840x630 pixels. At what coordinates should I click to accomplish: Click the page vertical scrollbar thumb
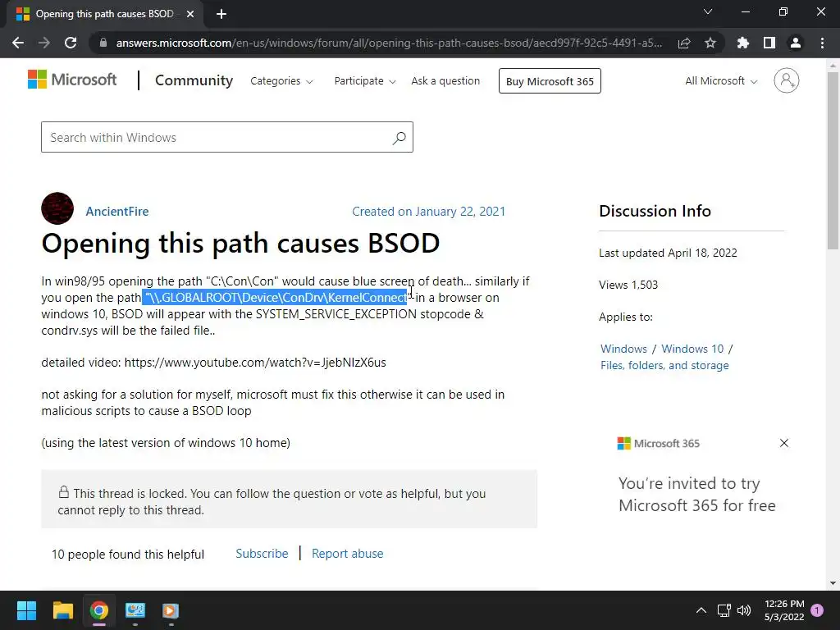tap(833, 161)
